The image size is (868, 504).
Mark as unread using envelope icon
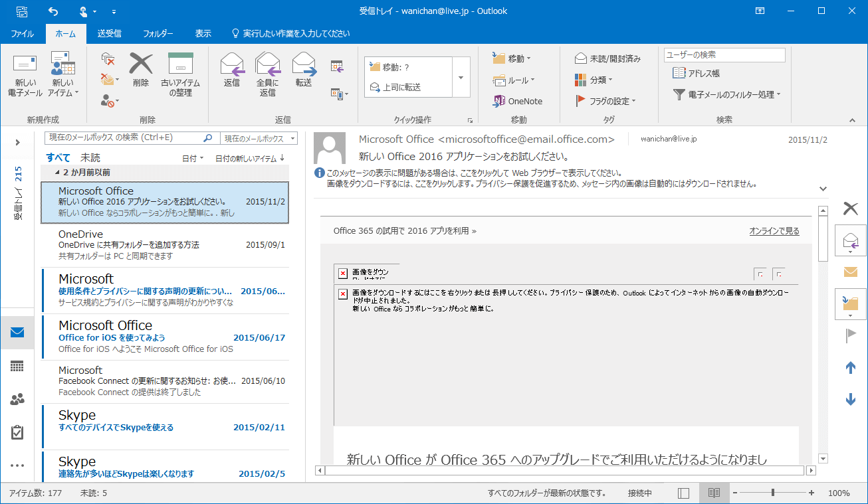point(851,272)
